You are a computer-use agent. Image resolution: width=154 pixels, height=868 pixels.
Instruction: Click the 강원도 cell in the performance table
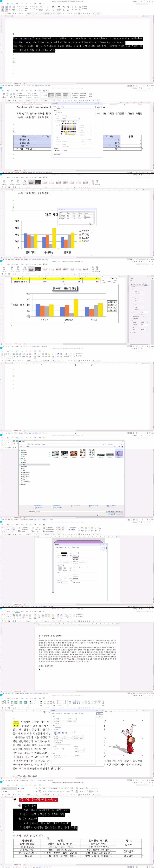click(x=129, y=845)
